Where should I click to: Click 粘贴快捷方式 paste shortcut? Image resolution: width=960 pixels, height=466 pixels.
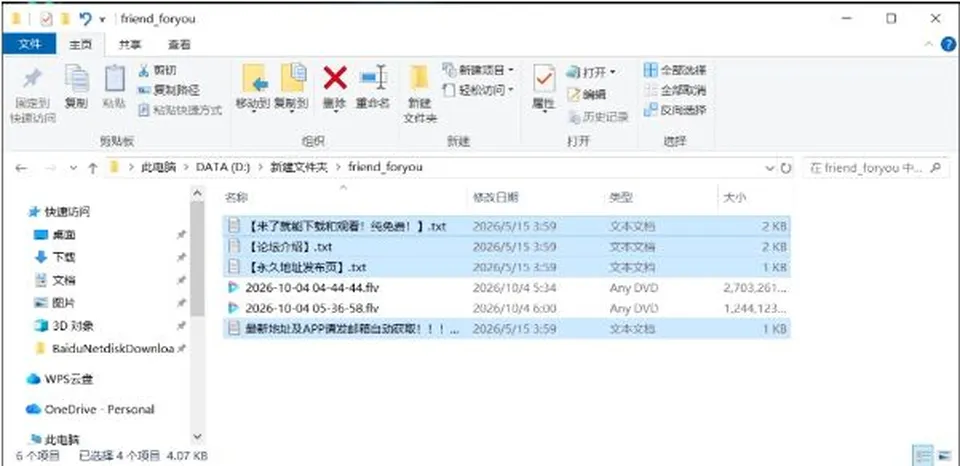click(180, 110)
